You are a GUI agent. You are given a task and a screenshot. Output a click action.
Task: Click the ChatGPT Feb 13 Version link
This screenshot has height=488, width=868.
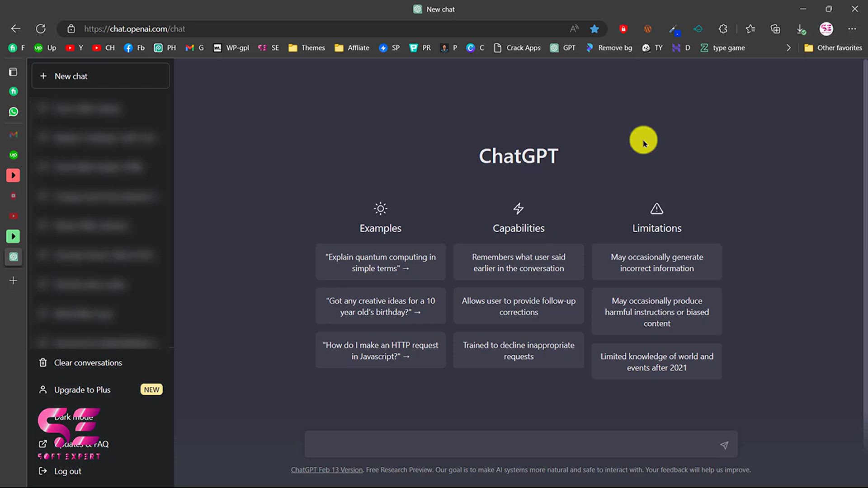(327, 470)
